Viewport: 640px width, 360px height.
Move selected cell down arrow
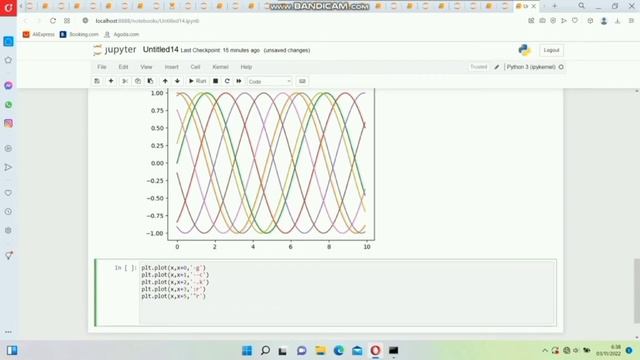click(x=177, y=81)
